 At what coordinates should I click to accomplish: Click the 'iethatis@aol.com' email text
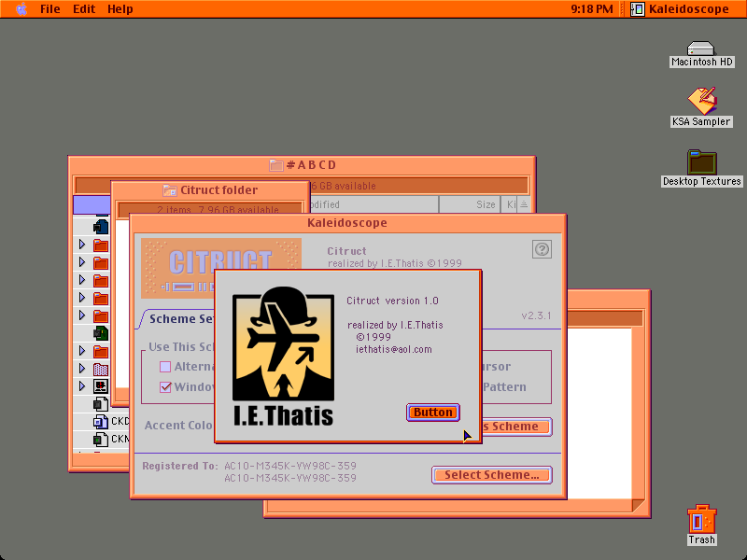(x=393, y=349)
